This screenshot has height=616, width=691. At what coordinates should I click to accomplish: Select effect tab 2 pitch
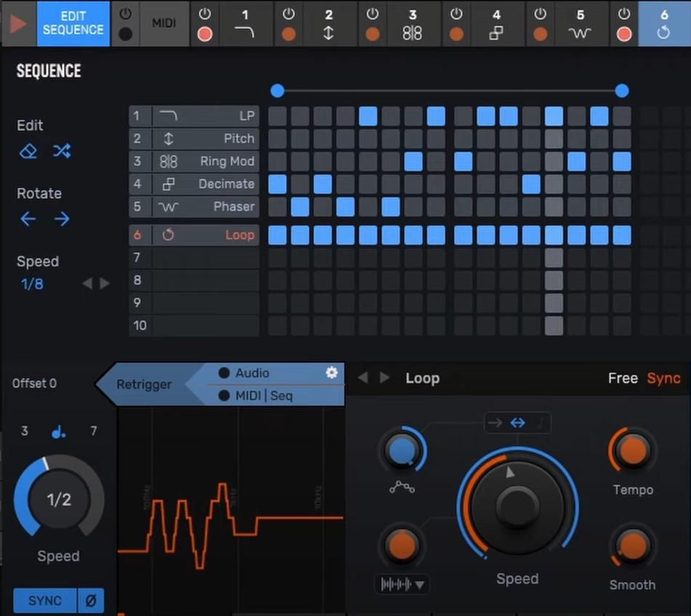click(x=328, y=24)
